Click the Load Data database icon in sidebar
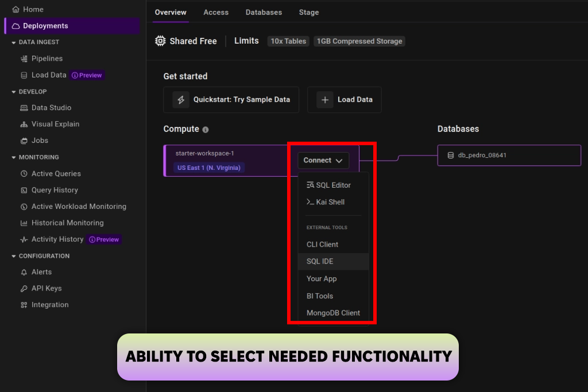Screen dimensions: 588x392 coord(24,75)
